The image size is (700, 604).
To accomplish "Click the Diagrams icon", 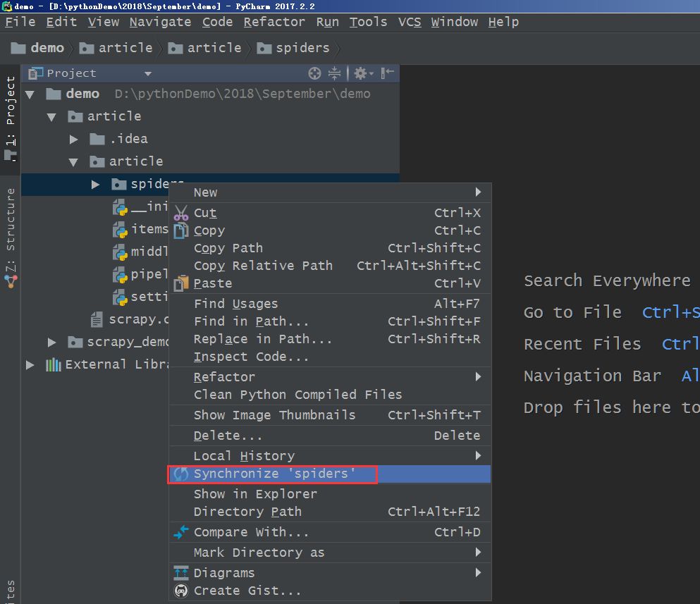I will (180, 573).
